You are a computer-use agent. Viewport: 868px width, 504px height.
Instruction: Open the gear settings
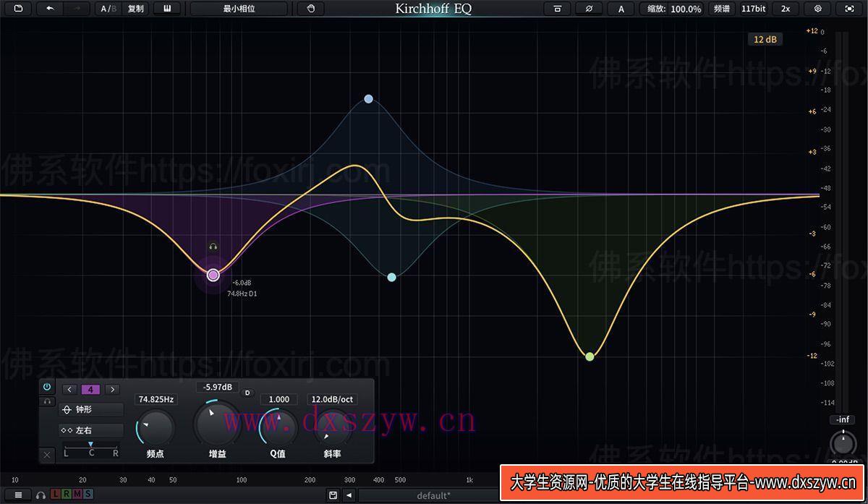pyautogui.click(x=818, y=9)
